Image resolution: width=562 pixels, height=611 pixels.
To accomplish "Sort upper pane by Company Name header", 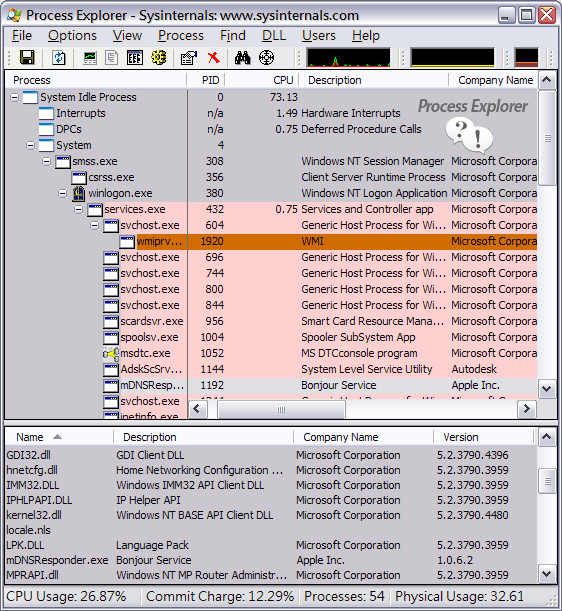I will 493,80.
